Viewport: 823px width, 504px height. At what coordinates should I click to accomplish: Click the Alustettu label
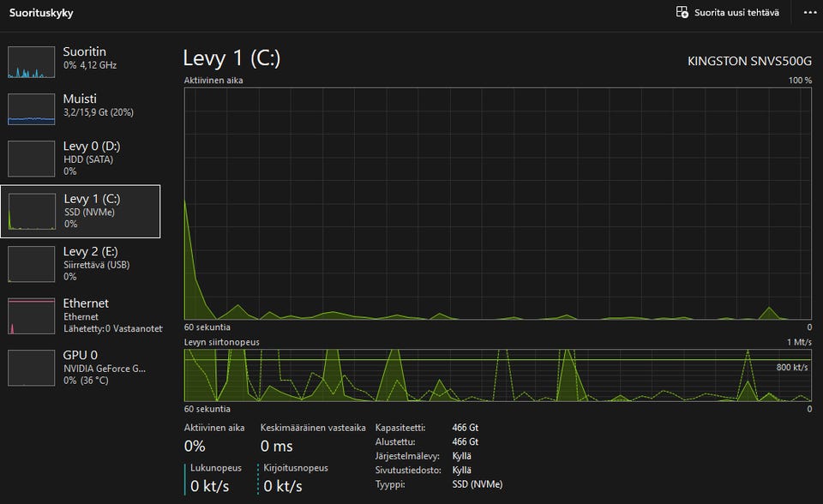click(x=395, y=441)
